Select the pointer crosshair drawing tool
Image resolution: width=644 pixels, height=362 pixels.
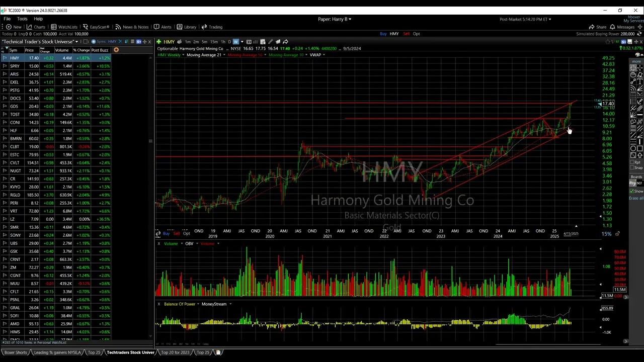640,68
